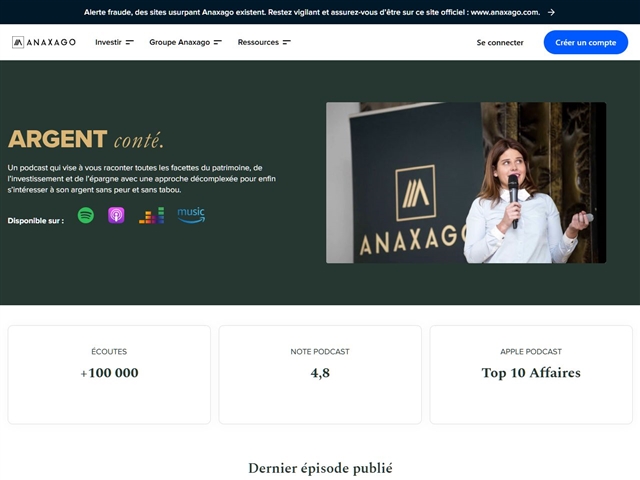
Task: Select the ARGENT conté heading
Action: (x=86, y=139)
